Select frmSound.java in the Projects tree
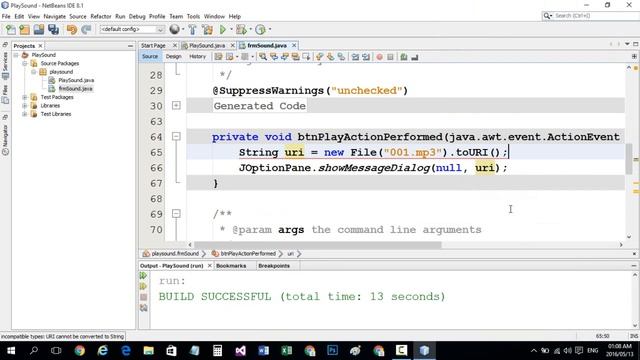The height and width of the screenshot is (360, 640). (x=76, y=89)
